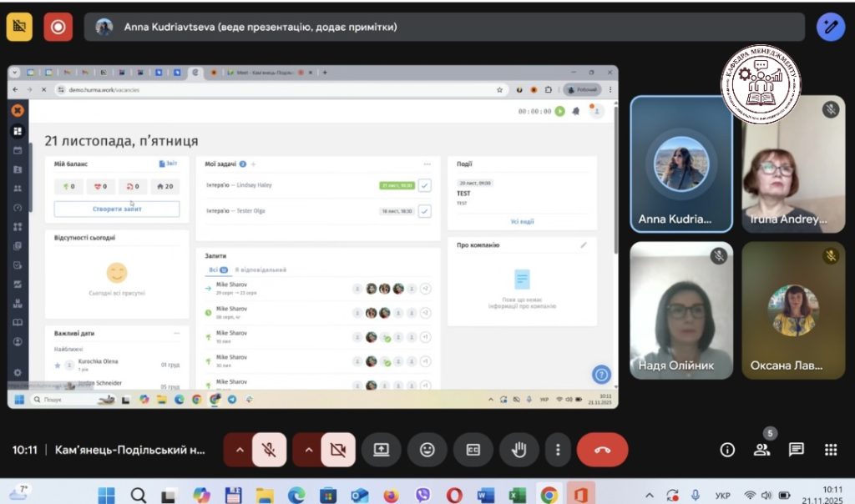Raise your hand in the meeting

[x=519, y=450]
